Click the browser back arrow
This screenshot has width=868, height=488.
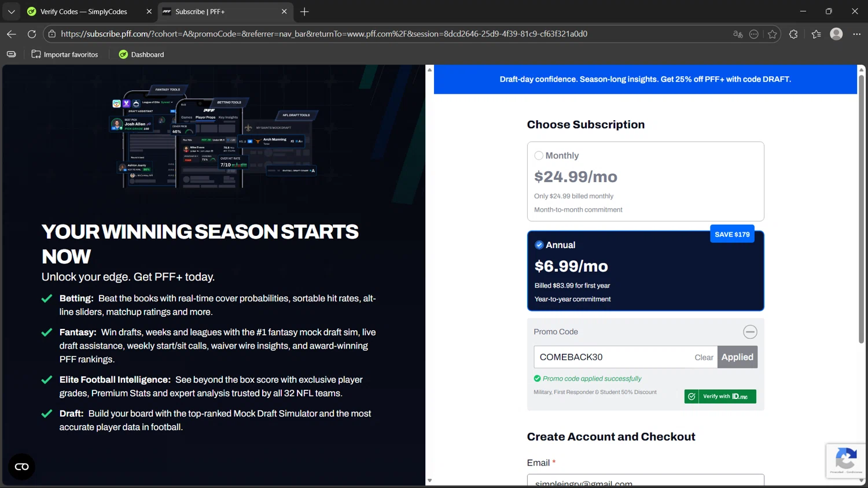(12, 34)
